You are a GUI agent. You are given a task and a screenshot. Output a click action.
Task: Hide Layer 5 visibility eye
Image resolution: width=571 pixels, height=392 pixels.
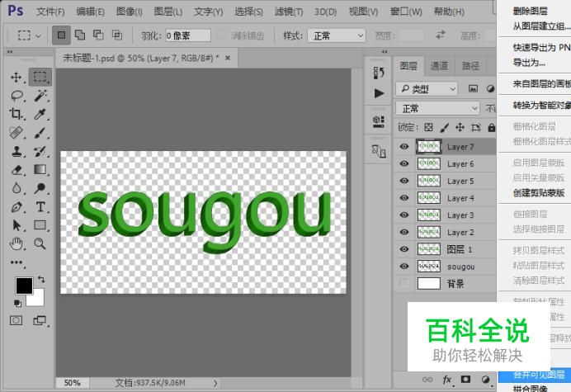tap(404, 181)
